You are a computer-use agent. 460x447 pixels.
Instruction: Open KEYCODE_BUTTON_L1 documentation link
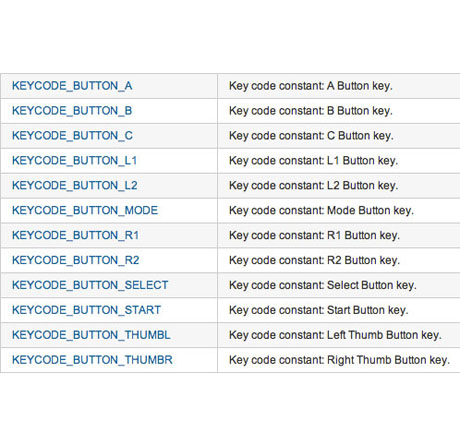pyautogui.click(x=74, y=161)
